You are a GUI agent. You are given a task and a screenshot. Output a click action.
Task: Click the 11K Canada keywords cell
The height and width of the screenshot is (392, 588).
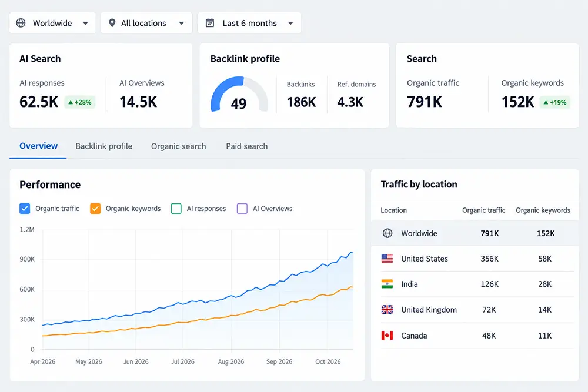pyautogui.click(x=545, y=336)
